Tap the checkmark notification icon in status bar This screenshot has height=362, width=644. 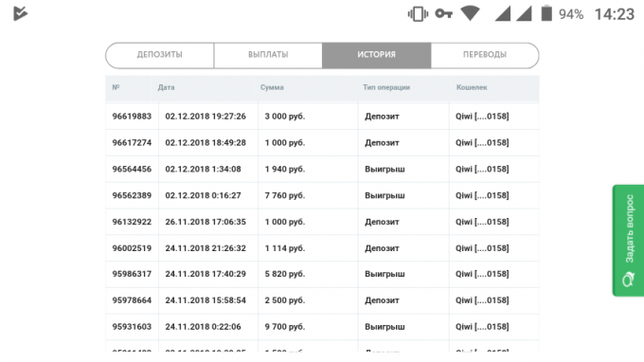tap(20, 13)
